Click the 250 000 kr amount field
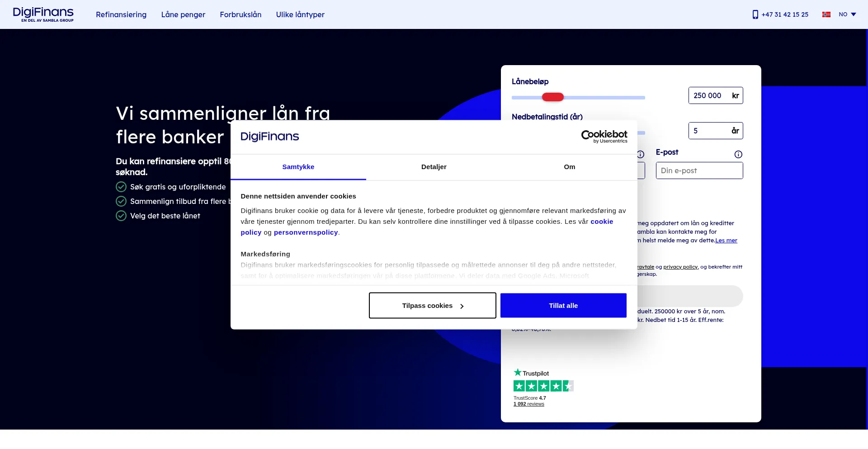Screen dimensions: 868x449 [716, 95]
